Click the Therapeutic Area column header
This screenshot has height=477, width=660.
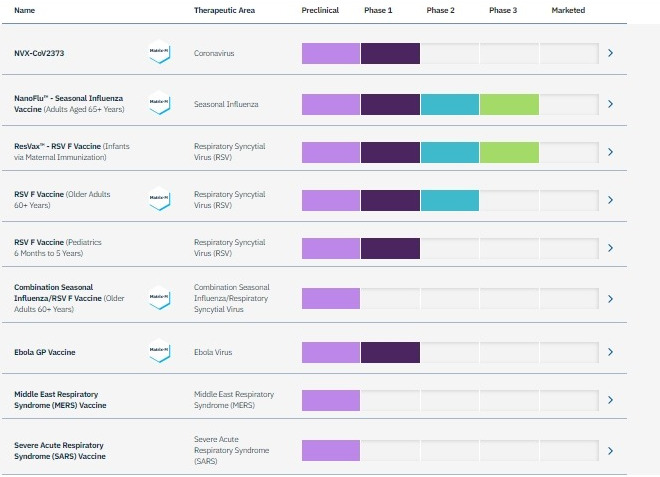[x=224, y=10]
